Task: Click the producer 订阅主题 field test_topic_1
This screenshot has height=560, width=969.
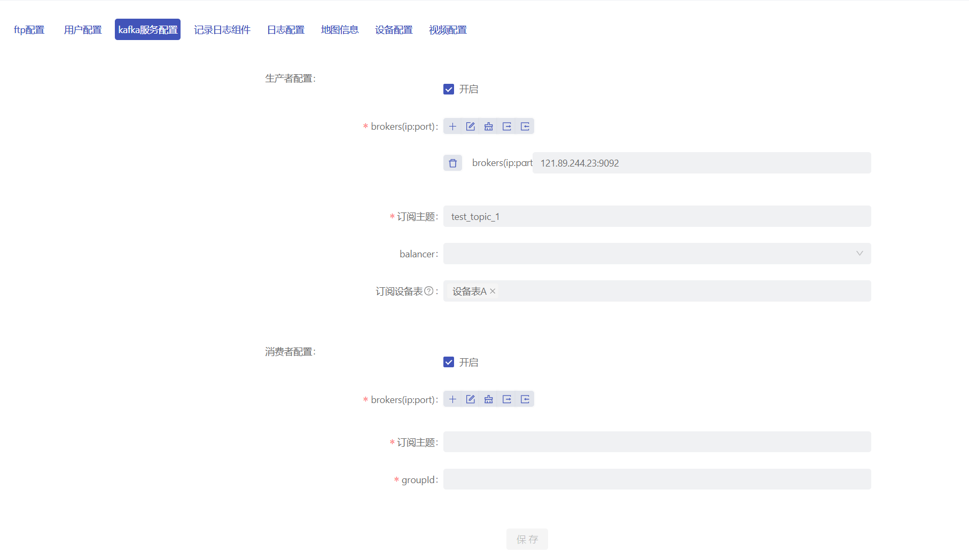Action: (x=657, y=216)
